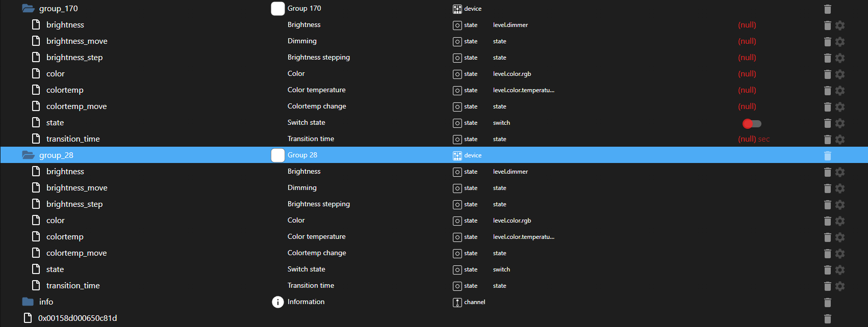The image size is (868, 327).
Task: Collapse the group_170 folder
Action: [x=28, y=9]
